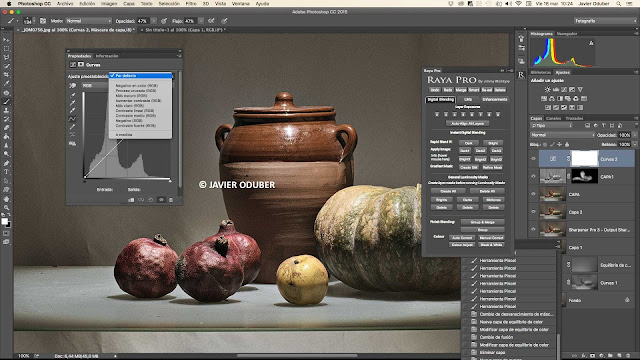Activate the Hand tool in the toolbar

[x=6, y=199]
